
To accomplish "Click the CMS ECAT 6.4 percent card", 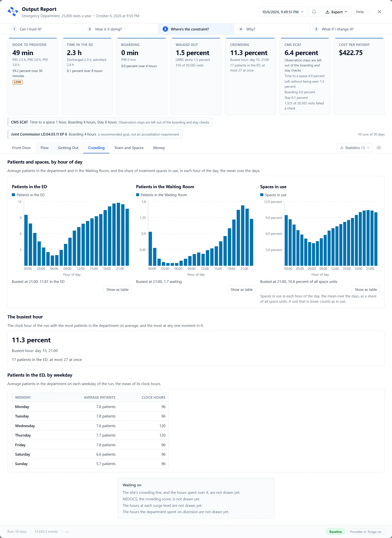I will click(305, 76).
